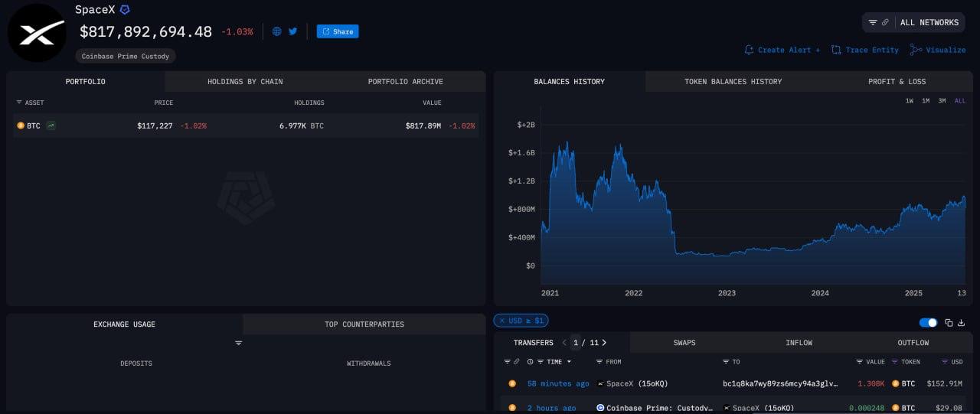
Task: Open the filter icon next to TOKEN
Action: tap(895, 362)
